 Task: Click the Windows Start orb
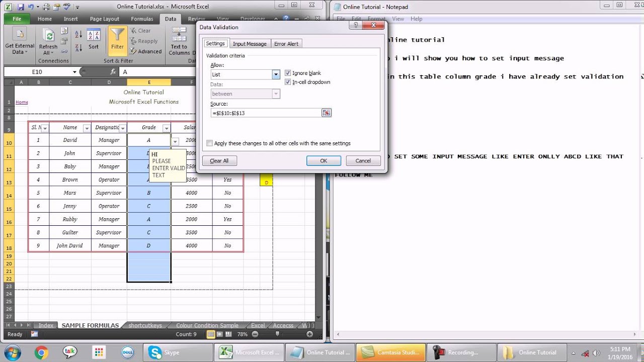(x=13, y=352)
